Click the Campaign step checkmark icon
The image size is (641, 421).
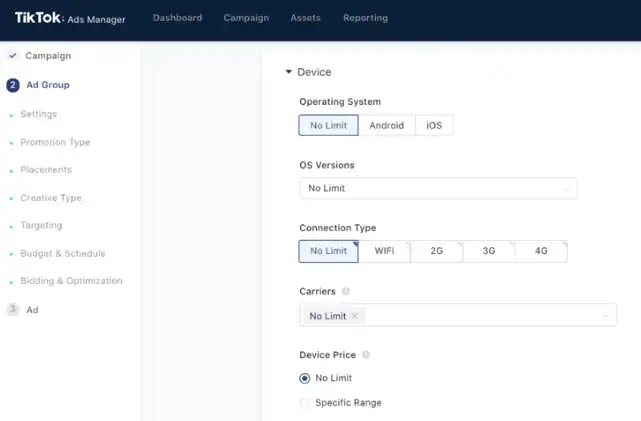13,56
